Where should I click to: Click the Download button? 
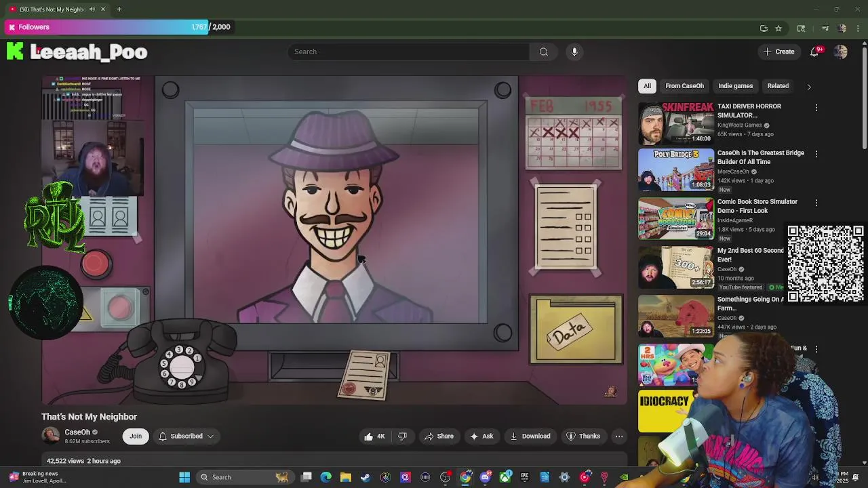click(x=530, y=436)
